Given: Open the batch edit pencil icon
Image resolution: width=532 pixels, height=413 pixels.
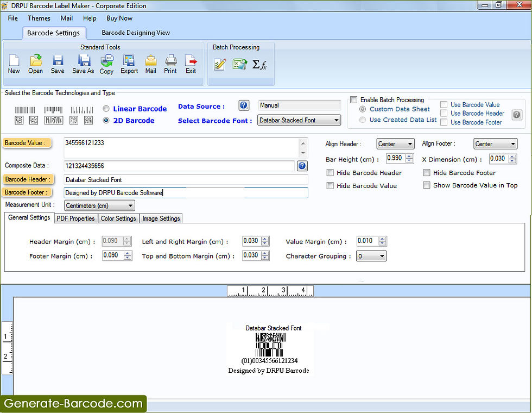Looking at the screenshot, I should 220,64.
